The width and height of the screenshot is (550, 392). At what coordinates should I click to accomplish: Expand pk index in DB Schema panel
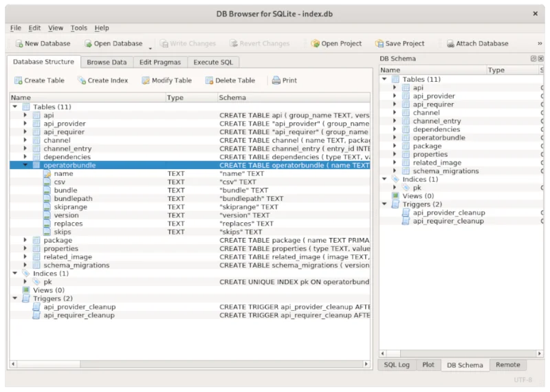click(x=395, y=187)
